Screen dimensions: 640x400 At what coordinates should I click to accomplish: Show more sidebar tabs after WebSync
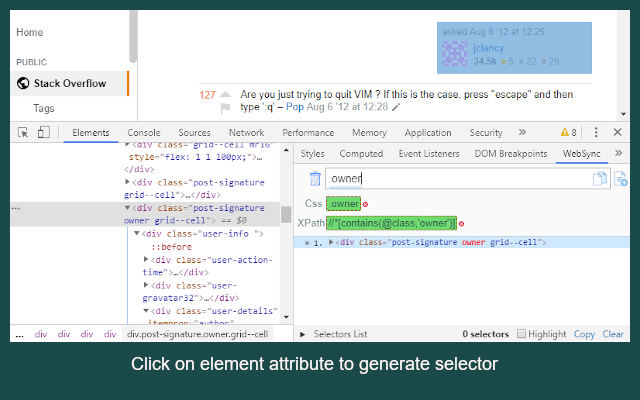pyautogui.click(x=618, y=153)
